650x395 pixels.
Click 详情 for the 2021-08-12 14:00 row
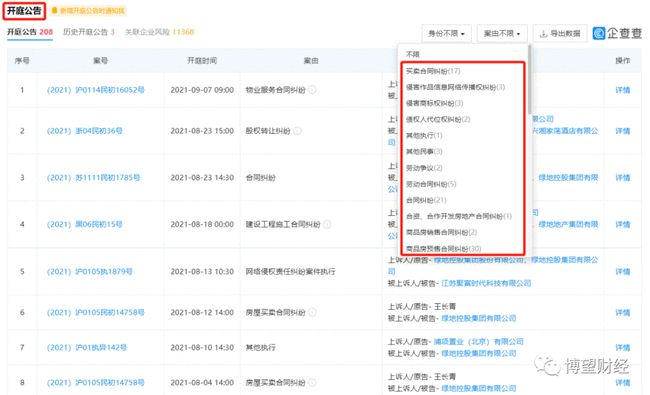click(623, 313)
